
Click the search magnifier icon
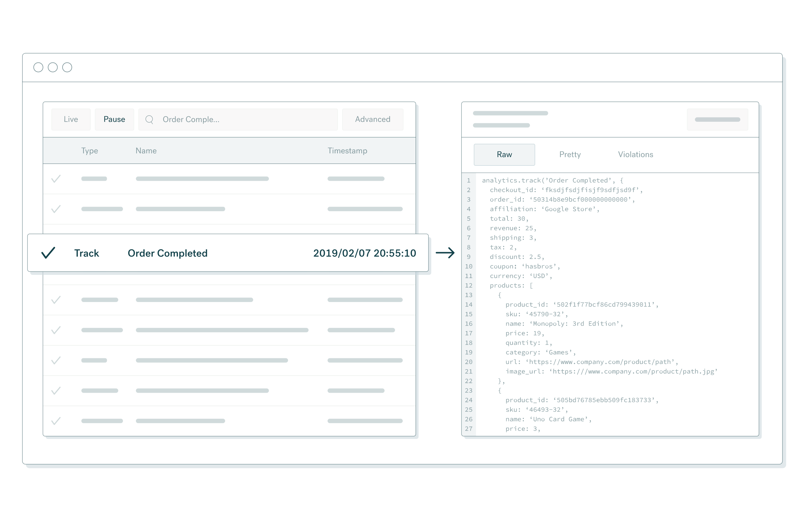pyautogui.click(x=149, y=119)
